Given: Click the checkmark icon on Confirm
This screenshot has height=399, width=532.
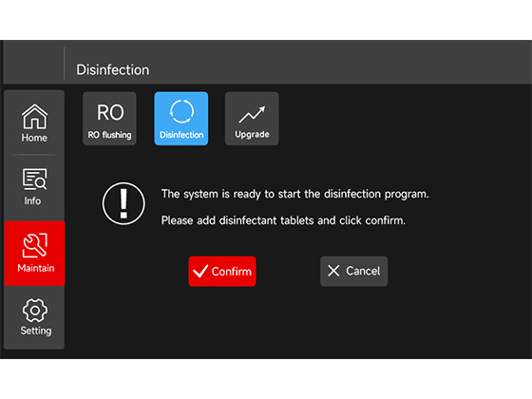Looking at the screenshot, I should tap(200, 271).
